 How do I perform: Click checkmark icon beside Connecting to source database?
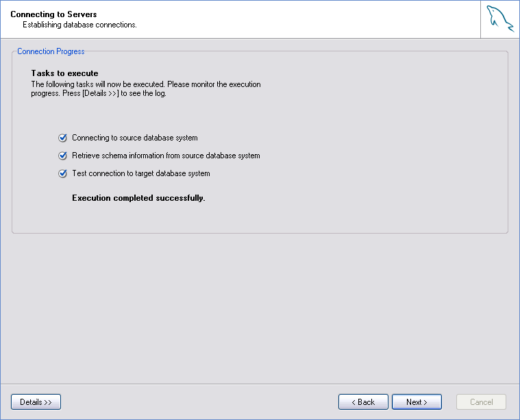pos(63,138)
